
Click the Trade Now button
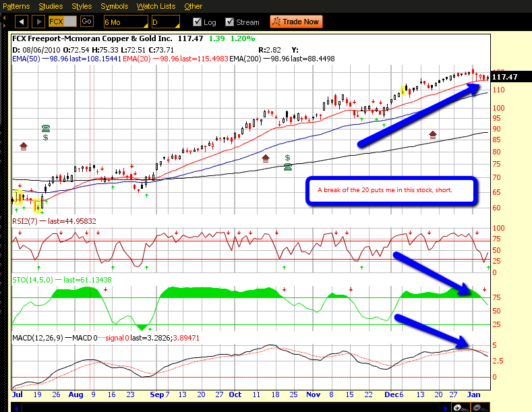pos(296,22)
